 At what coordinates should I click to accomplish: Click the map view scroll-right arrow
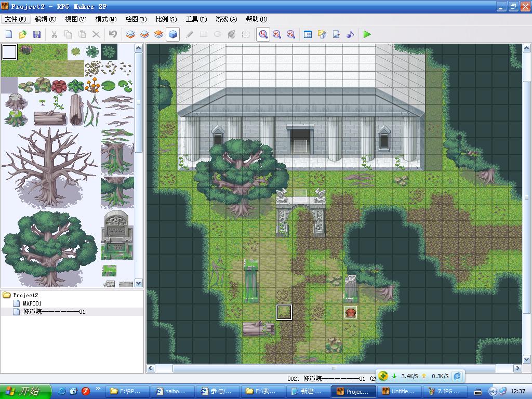coord(517,368)
